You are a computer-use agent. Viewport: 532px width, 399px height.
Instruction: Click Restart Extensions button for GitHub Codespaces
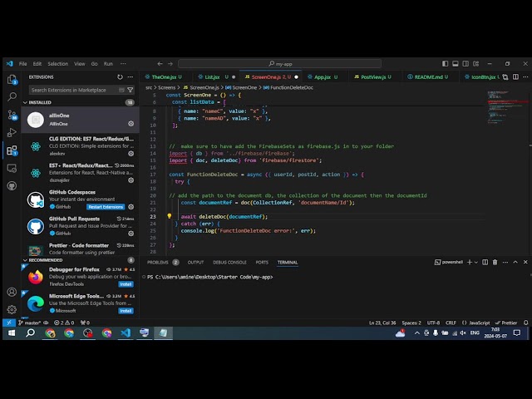pyautogui.click(x=106, y=207)
